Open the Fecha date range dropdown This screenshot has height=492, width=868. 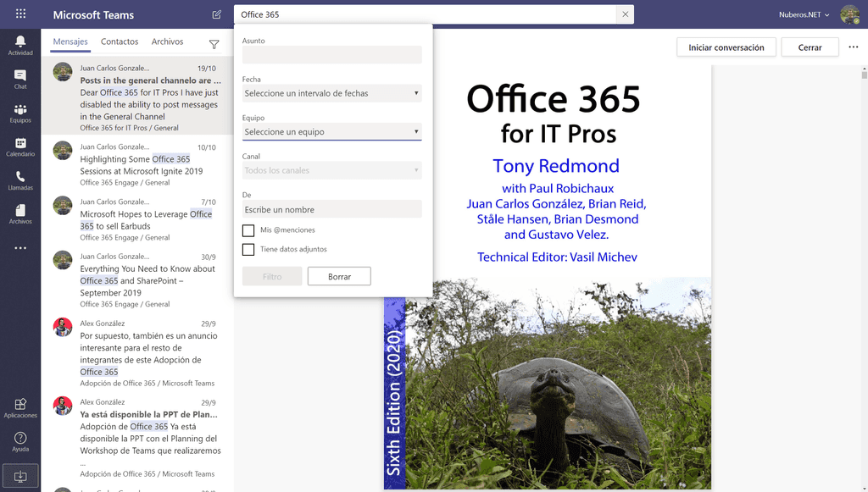click(331, 93)
